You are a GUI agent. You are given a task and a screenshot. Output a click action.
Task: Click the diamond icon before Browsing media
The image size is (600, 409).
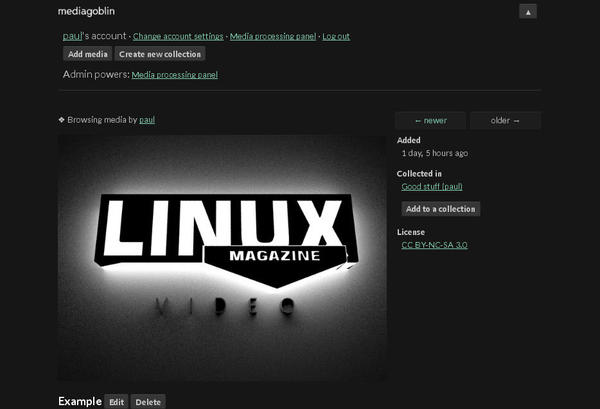(x=61, y=120)
